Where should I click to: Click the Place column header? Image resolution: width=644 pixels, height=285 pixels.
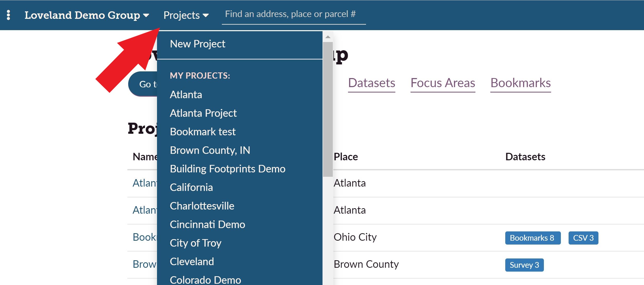346,157
